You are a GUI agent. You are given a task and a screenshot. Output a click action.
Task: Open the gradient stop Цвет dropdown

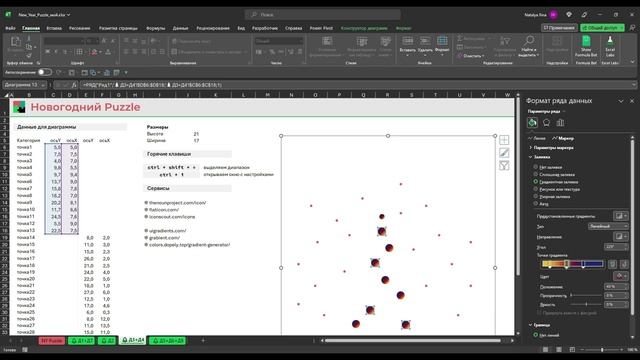[x=620, y=276]
